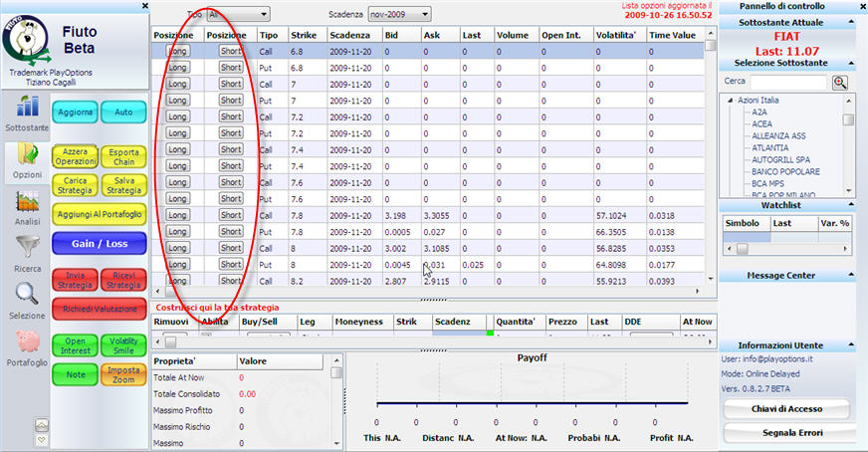
Task: Click Short for Call 7.2 row
Action: (x=231, y=116)
